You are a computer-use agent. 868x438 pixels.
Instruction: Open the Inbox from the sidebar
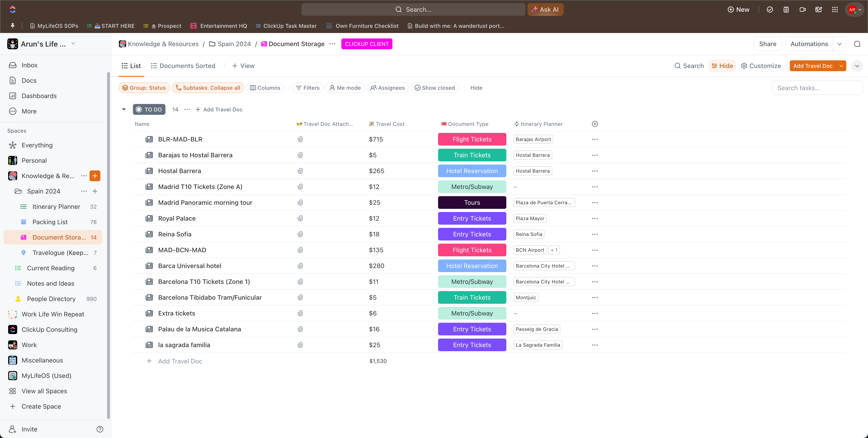tap(29, 65)
